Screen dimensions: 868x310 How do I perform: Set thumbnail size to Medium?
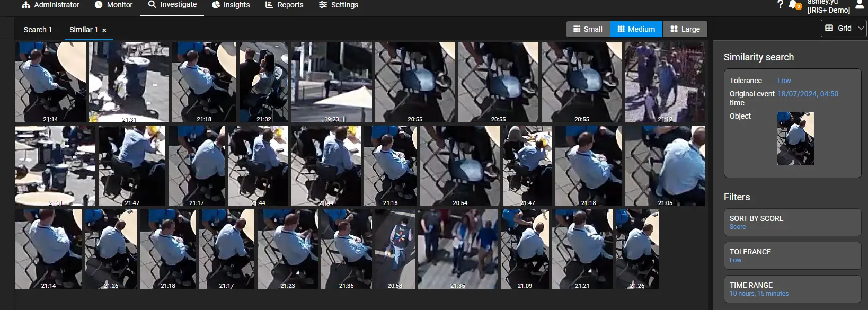[x=636, y=29]
